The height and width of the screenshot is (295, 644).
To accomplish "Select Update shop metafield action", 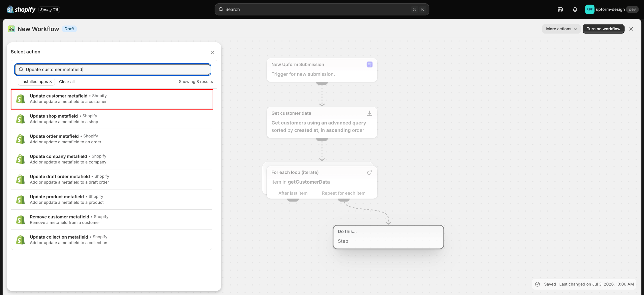I will pyautogui.click(x=112, y=119).
